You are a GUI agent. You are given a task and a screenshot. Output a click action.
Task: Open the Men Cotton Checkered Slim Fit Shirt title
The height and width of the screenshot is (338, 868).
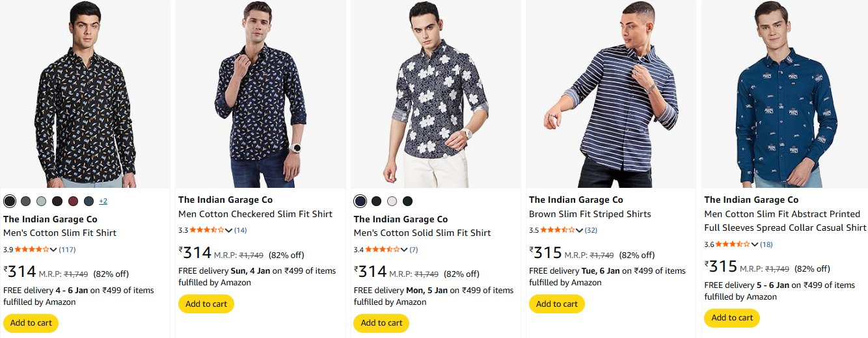click(x=255, y=214)
